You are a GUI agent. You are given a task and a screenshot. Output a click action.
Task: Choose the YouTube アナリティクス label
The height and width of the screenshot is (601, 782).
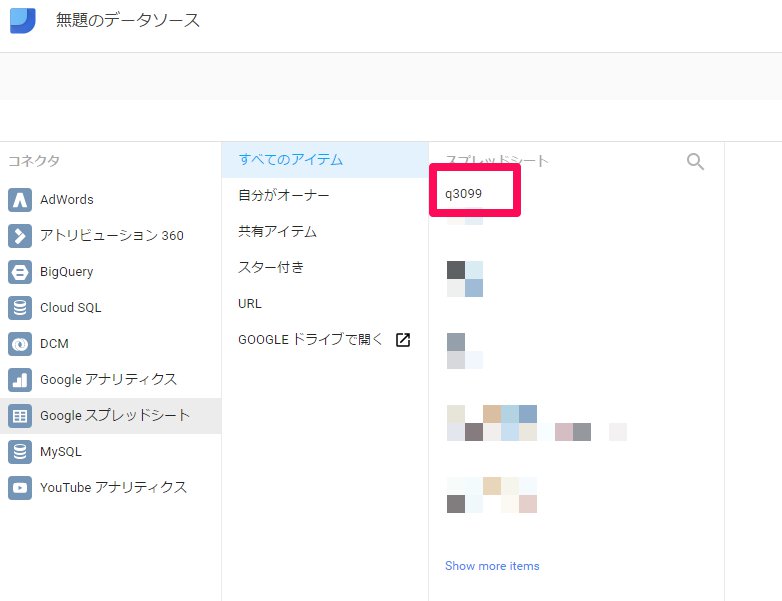(114, 487)
